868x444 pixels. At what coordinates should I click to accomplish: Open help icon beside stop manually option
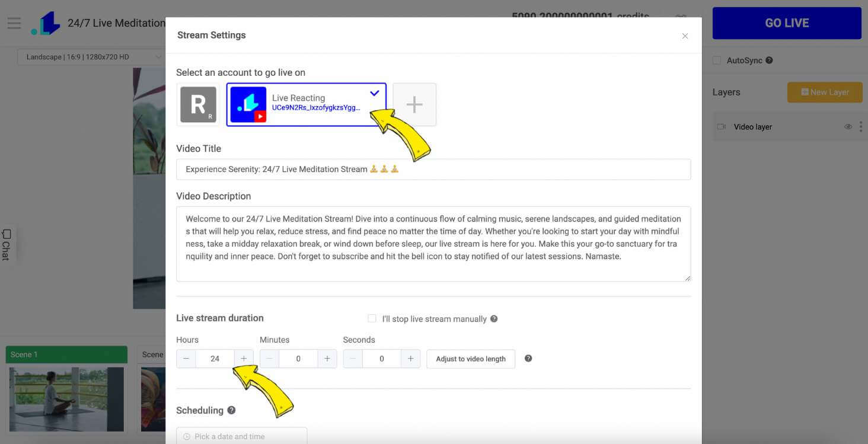[x=494, y=318]
